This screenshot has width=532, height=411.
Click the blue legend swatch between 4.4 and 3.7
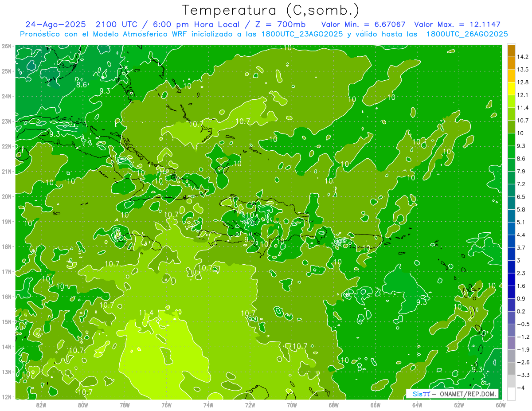(511, 241)
